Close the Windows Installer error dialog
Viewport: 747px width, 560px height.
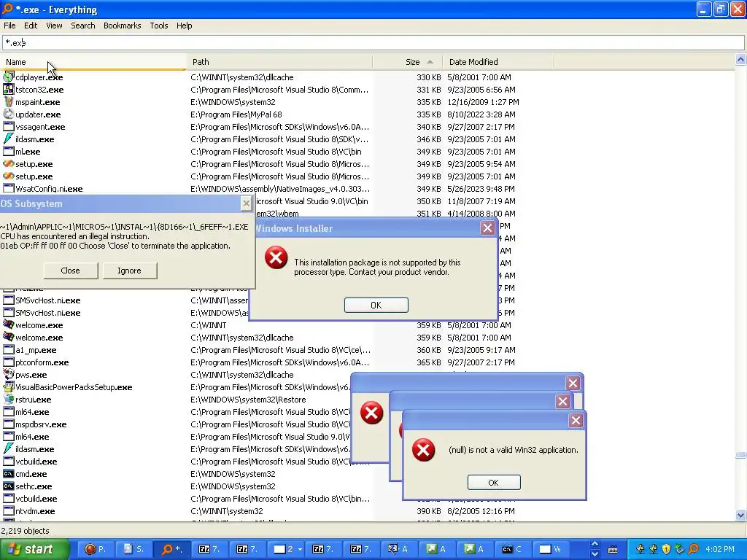click(487, 228)
